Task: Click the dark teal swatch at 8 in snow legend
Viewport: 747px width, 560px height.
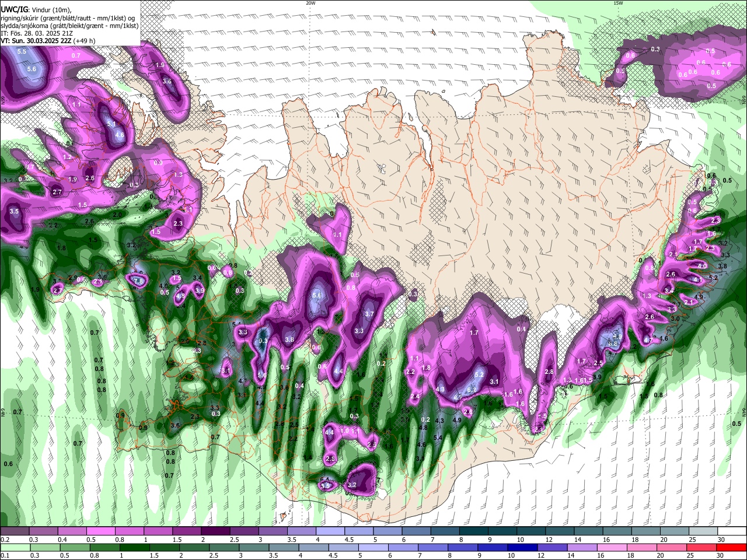Action: click(x=473, y=531)
